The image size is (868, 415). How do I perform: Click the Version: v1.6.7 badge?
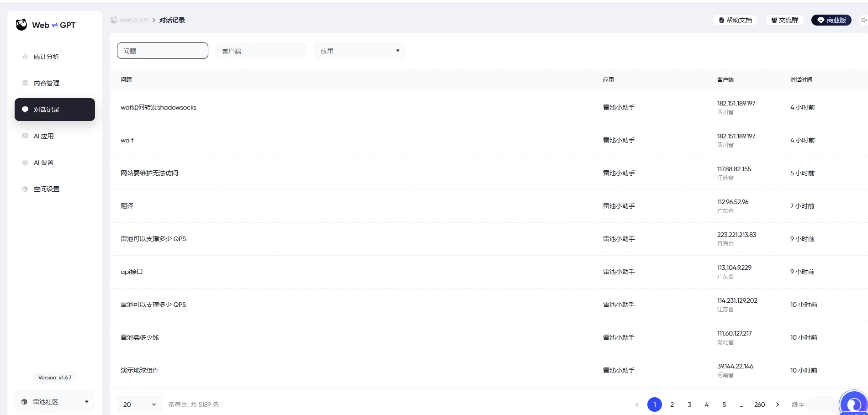click(55, 378)
